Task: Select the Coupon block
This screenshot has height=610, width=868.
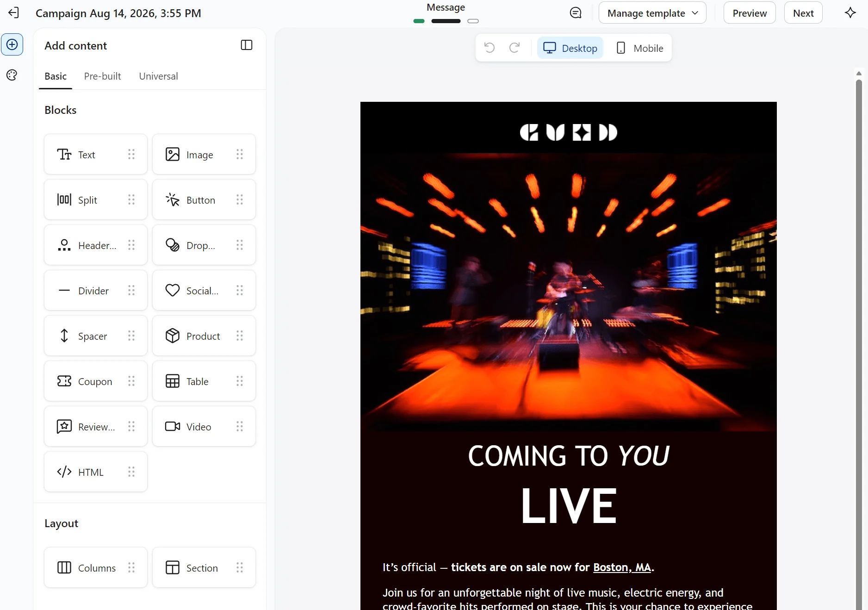Action: point(96,381)
